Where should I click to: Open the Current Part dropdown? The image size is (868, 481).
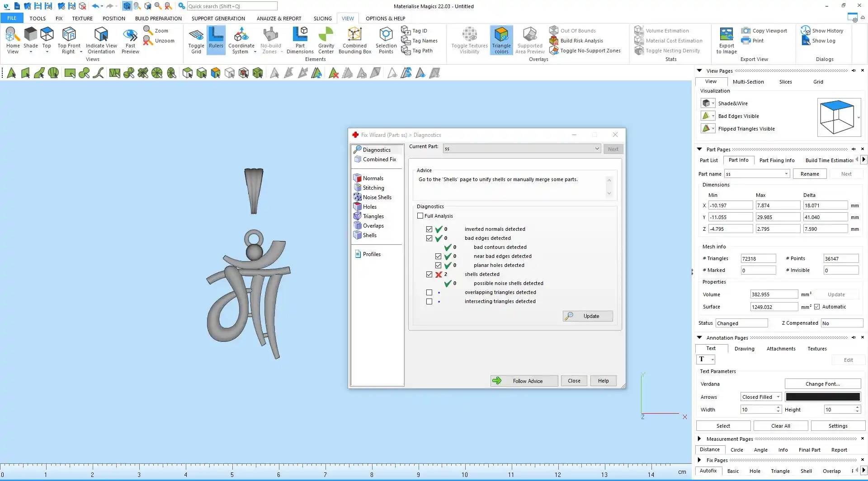coord(596,149)
